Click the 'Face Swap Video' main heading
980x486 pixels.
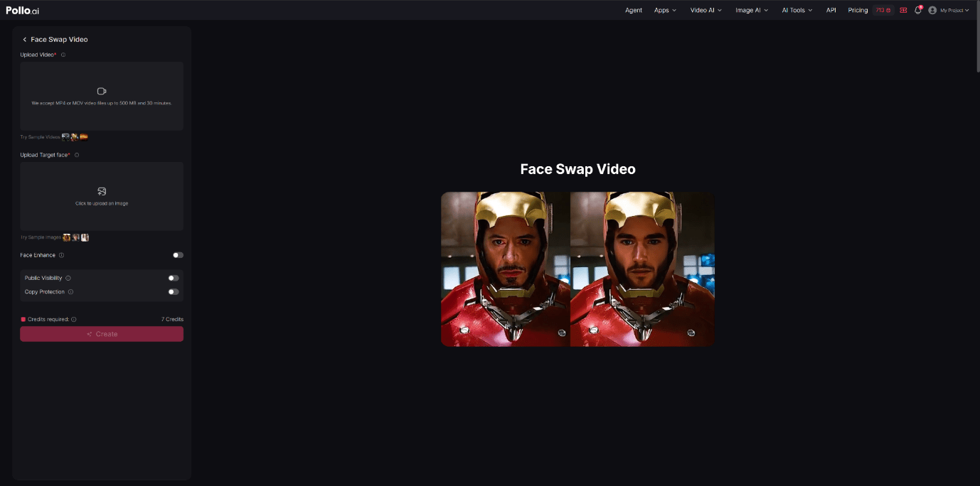click(577, 169)
